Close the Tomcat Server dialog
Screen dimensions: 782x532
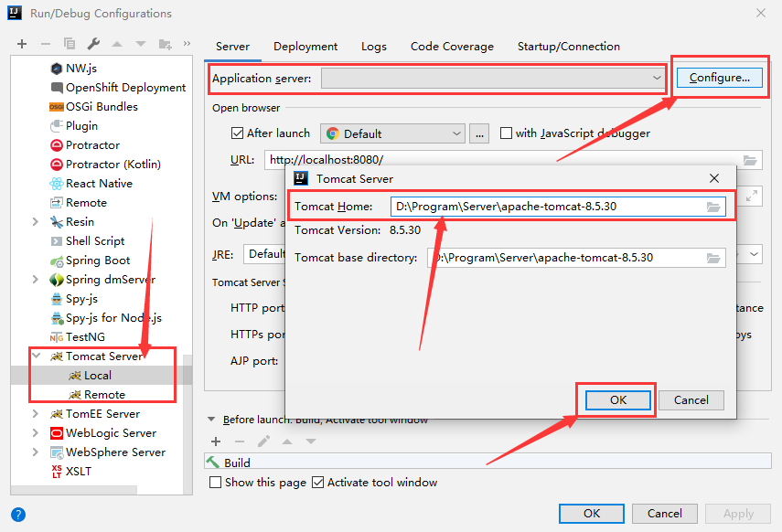[x=714, y=178]
